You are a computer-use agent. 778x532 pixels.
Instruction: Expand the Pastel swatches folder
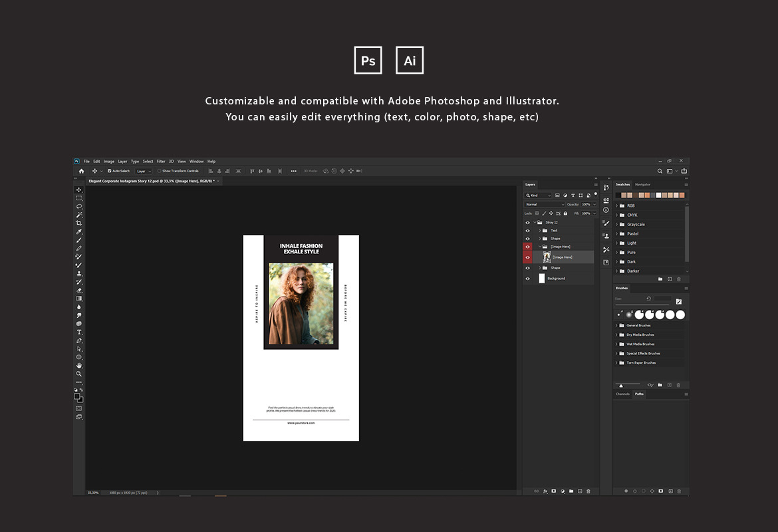[x=616, y=233]
